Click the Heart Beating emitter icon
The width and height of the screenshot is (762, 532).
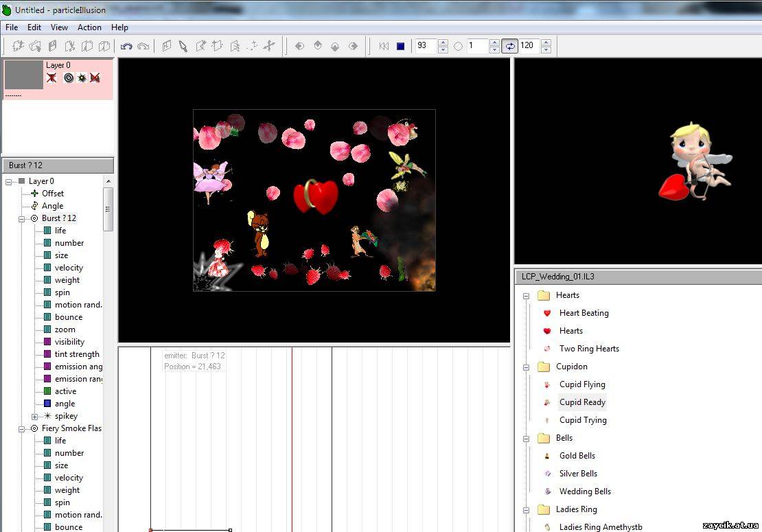pyautogui.click(x=547, y=313)
